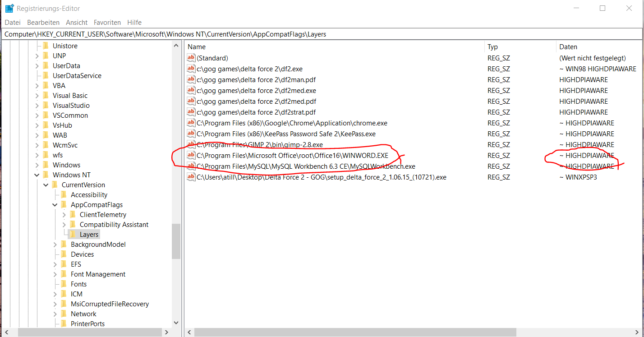644x337 pixels.
Task: Select the Unistore folder icon
Action: [46, 46]
